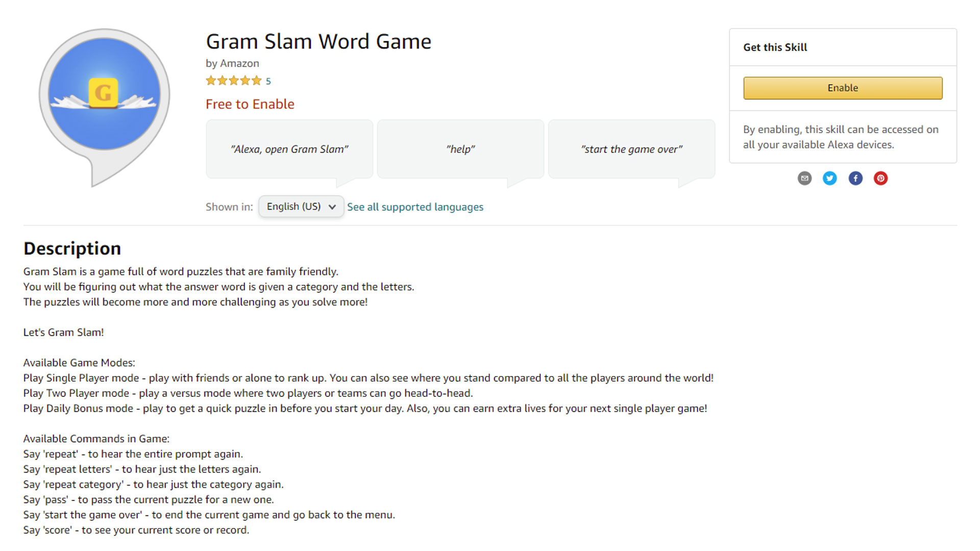The image size is (980, 551).
Task: Open the English (US) language dropdown
Action: 301,207
